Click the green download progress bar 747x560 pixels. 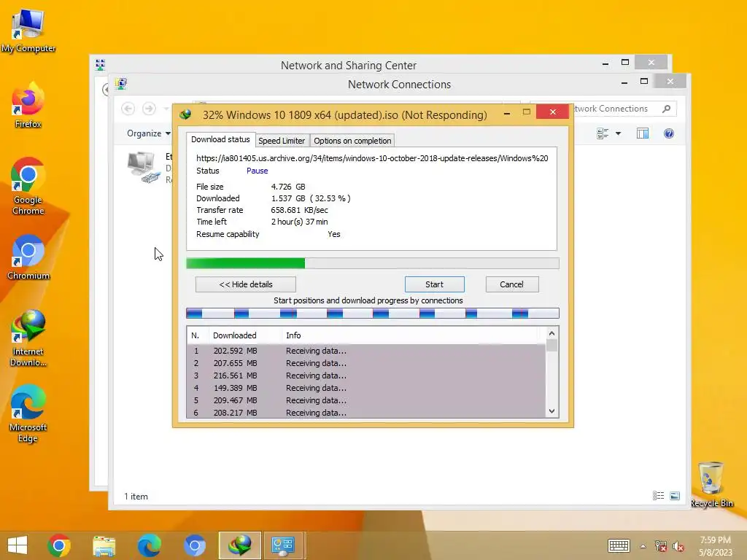(x=373, y=263)
